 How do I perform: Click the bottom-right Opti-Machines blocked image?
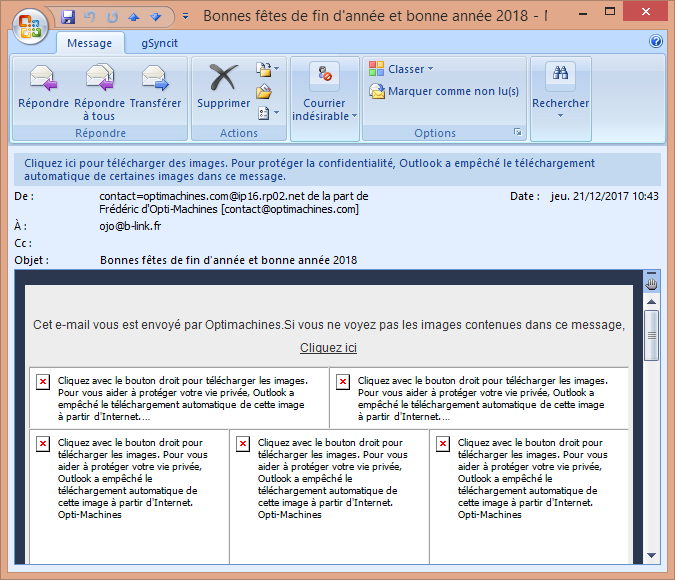point(529,496)
